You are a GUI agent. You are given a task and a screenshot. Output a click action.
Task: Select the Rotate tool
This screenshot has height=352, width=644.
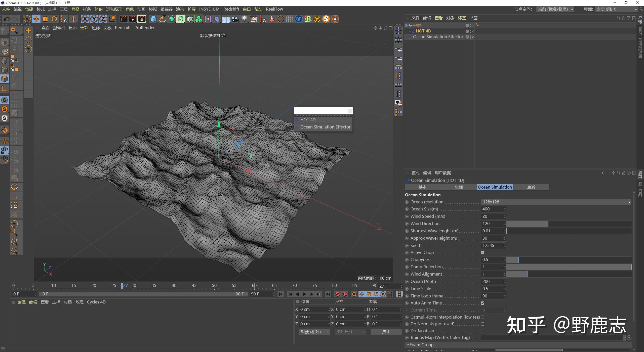pos(54,19)
